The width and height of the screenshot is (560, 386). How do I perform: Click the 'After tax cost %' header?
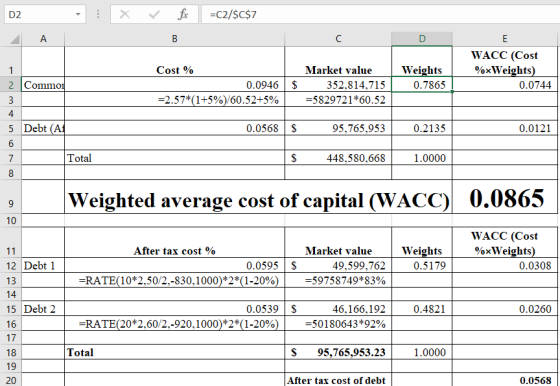click(x=175, y=251)
